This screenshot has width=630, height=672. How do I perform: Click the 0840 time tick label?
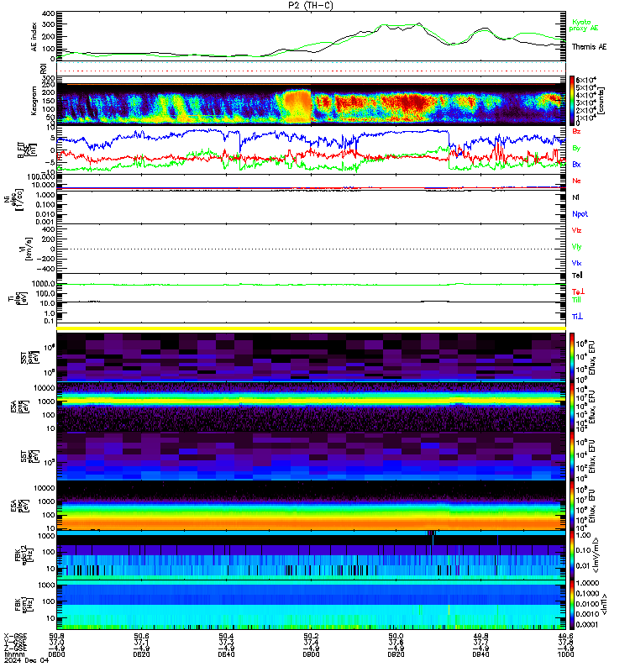click(226, 654)
